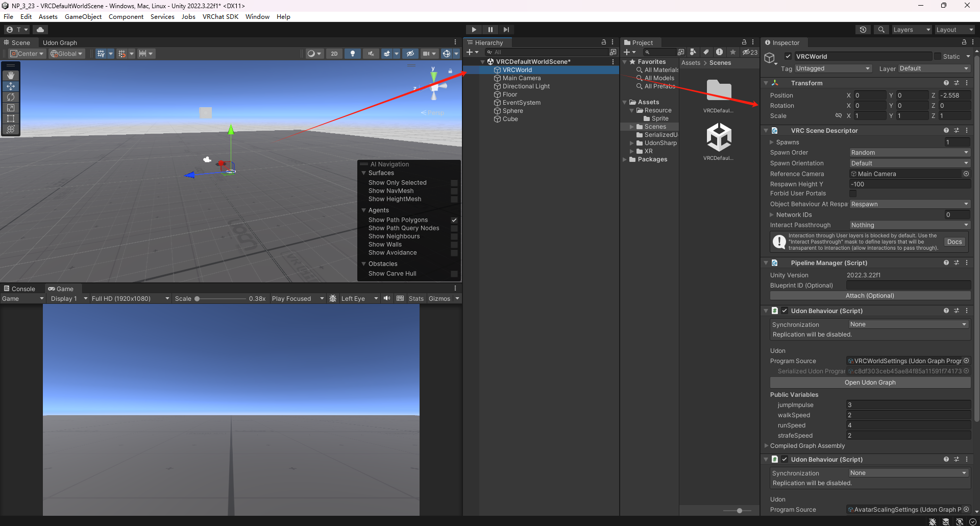Uncheck Show Path Polygons checkbox
Screen dimensions: 980x526
tap(454, 220)
